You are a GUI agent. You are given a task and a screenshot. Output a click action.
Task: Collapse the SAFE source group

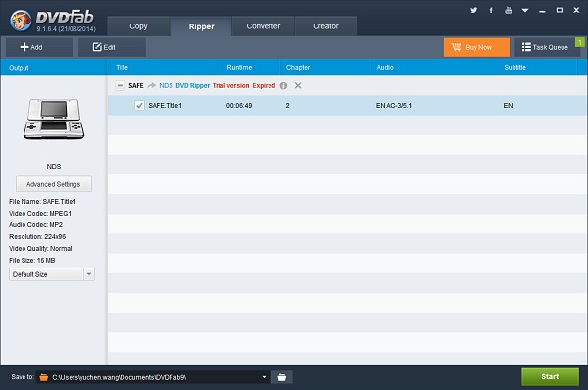click(x=120, y=86)
